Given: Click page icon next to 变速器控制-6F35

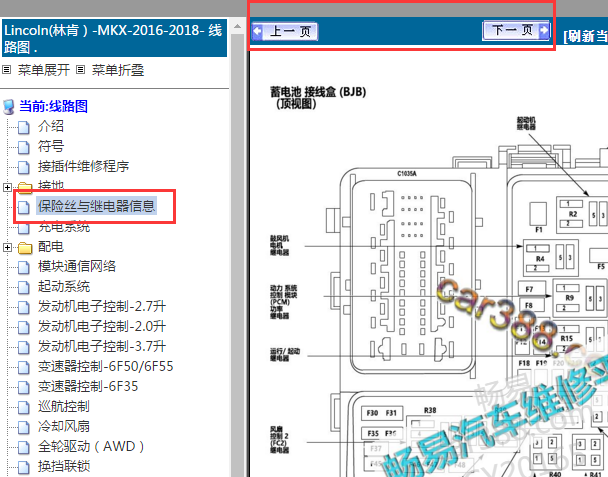Looking at the screenshot, I should tap(24, 388).
